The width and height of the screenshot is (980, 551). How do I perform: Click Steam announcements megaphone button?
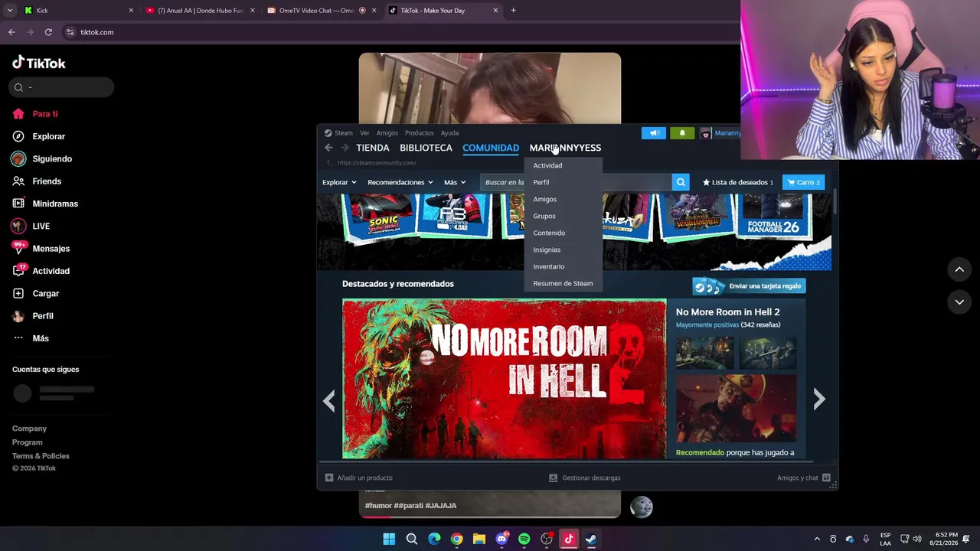(654, 133)
